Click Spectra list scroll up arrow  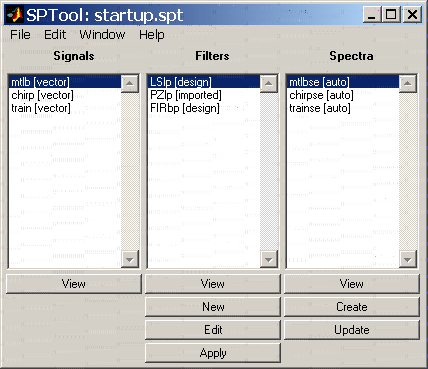coord(408,84)
